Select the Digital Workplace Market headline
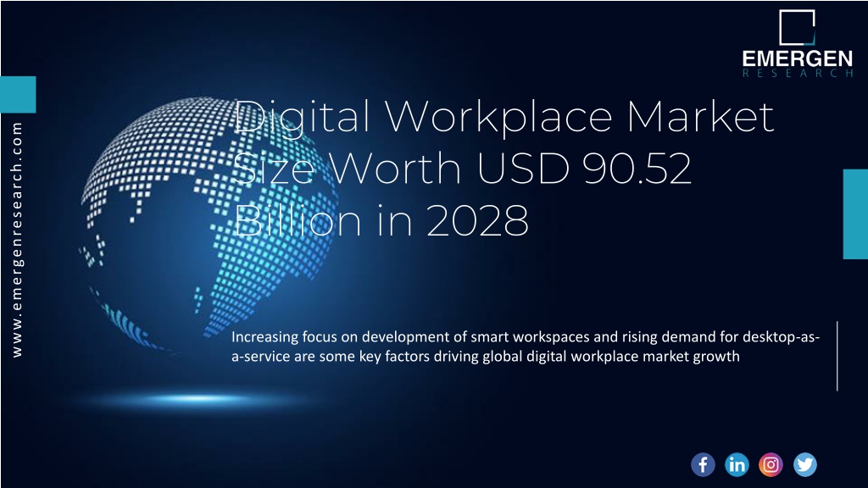The width and height of the screenshot is (868, 488). (x=504, y=168)
